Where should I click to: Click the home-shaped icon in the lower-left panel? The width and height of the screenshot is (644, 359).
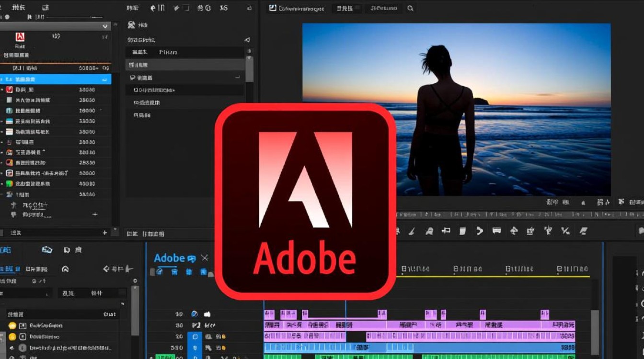pos(65,269)
